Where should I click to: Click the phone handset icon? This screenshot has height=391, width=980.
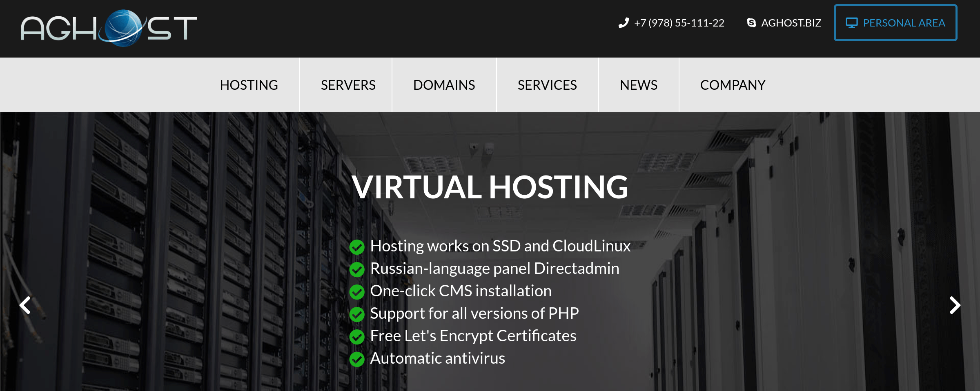(624, 23)
